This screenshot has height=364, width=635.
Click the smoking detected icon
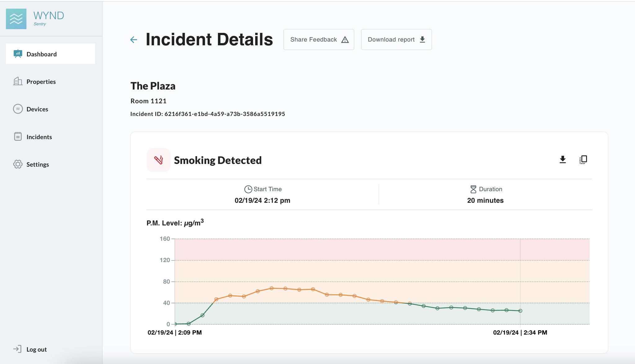click(x=159, y=160)
